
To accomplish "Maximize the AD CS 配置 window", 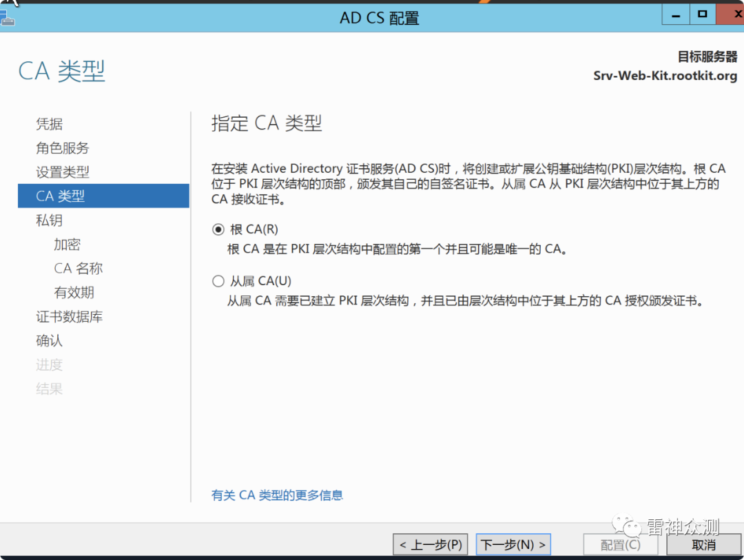I will click(x=702, y=14).
